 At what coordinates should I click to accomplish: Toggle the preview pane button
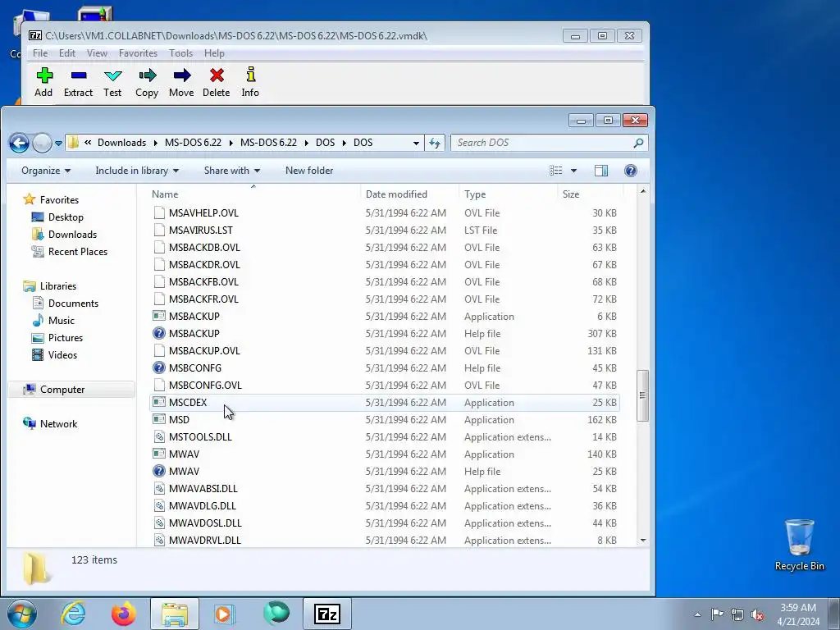pyautogui.click(x=601, y=171)
